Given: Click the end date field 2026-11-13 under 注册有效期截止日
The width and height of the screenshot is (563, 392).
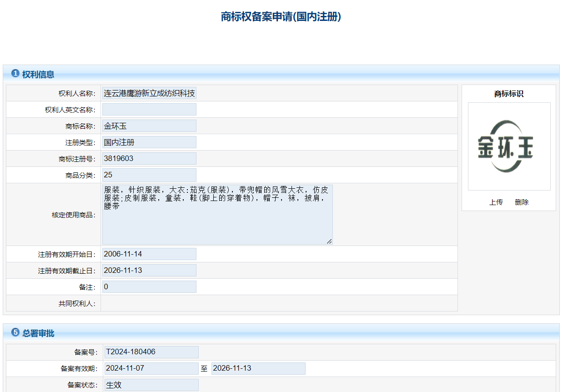Looking at the screenshot, I should pyautogui.click(x=149, y=271).
